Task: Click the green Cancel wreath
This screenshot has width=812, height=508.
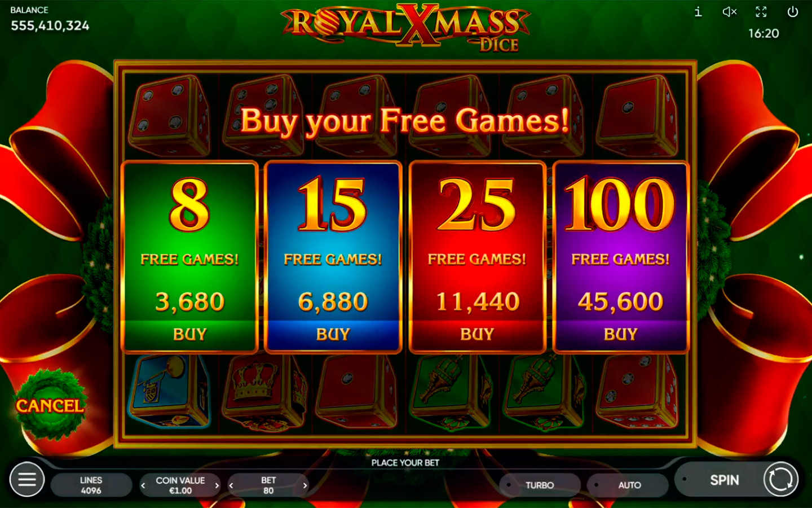Action: pos(50,405)
